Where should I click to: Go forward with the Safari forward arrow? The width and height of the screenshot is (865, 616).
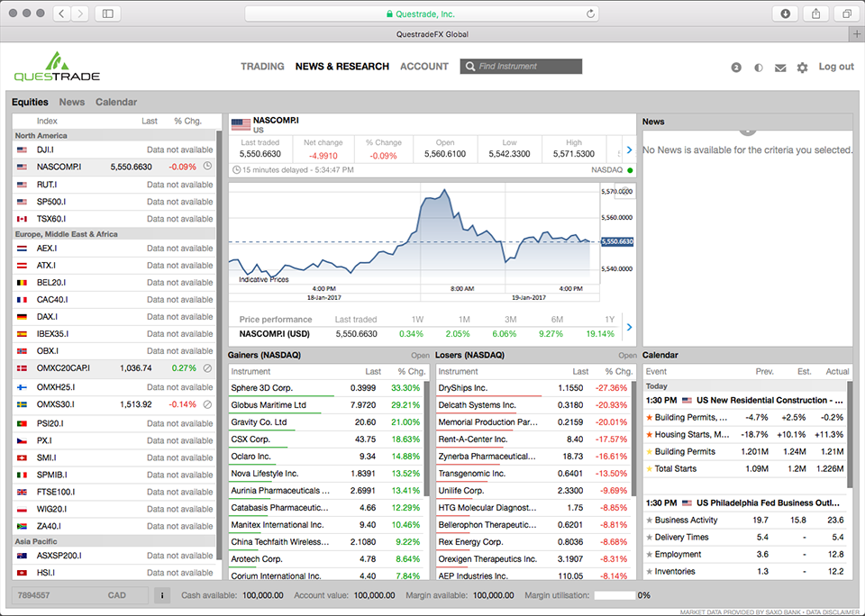click(80, 14)
